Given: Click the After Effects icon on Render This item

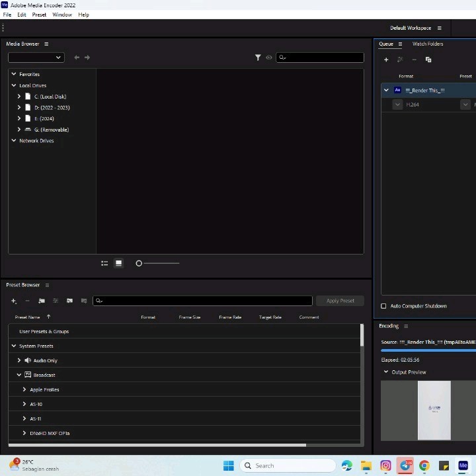Looking at the screenshot, I should click(397, 90).
